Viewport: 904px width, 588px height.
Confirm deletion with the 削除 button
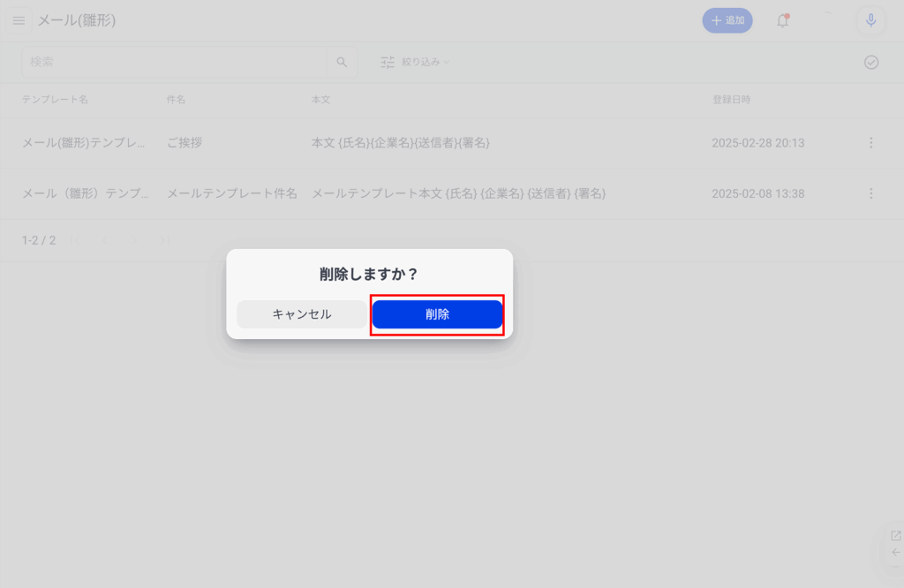point(437,314)
